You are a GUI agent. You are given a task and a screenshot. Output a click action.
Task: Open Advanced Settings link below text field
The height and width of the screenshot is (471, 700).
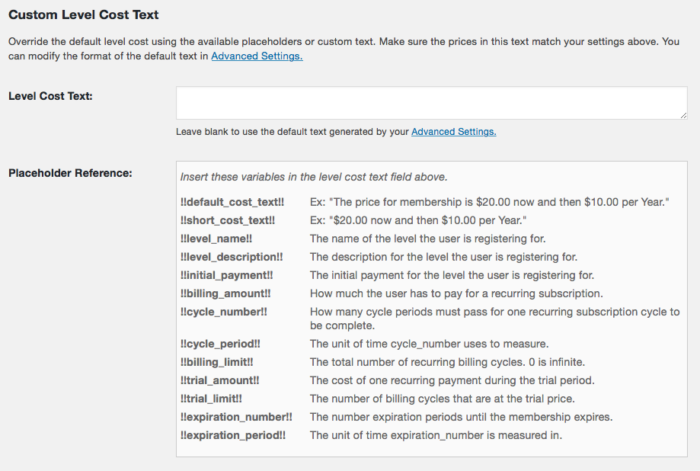pos(454,132)
